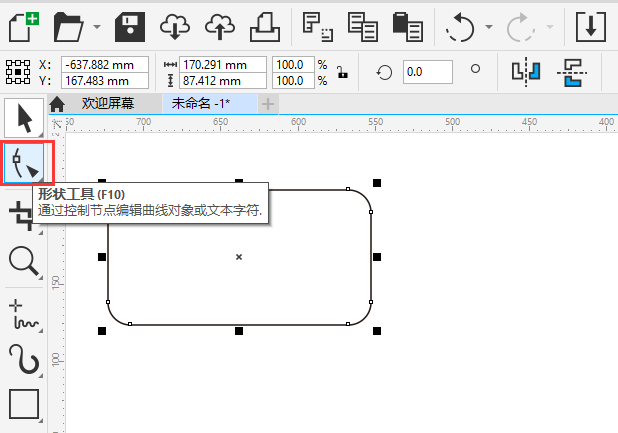Click the bottom-left selection handle
Screen dimensions: 618x433
click(102, 331)
